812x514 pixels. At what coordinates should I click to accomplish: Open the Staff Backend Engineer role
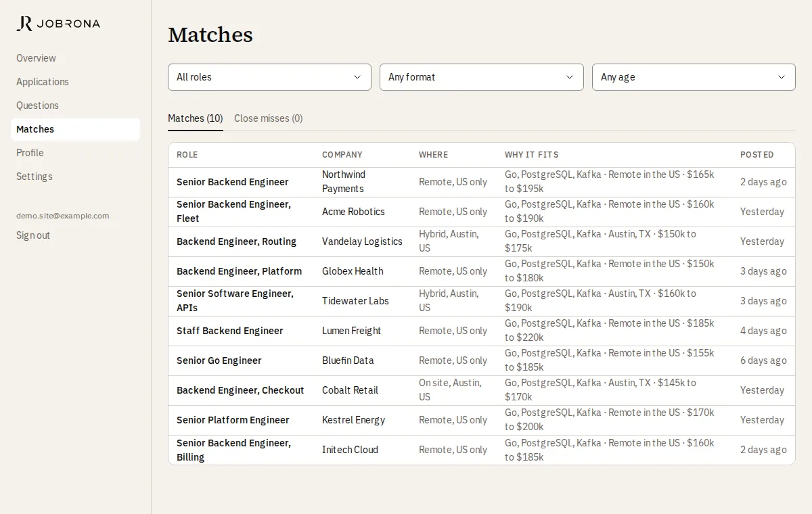tap(230, 331)
